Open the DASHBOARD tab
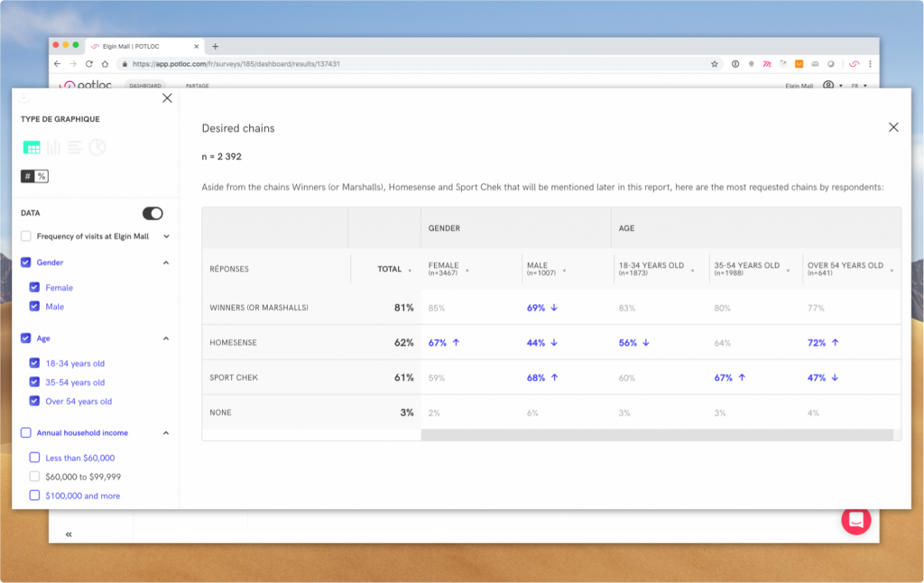Image resolution: width=924 pixels, height=583 pixels. 145,86
